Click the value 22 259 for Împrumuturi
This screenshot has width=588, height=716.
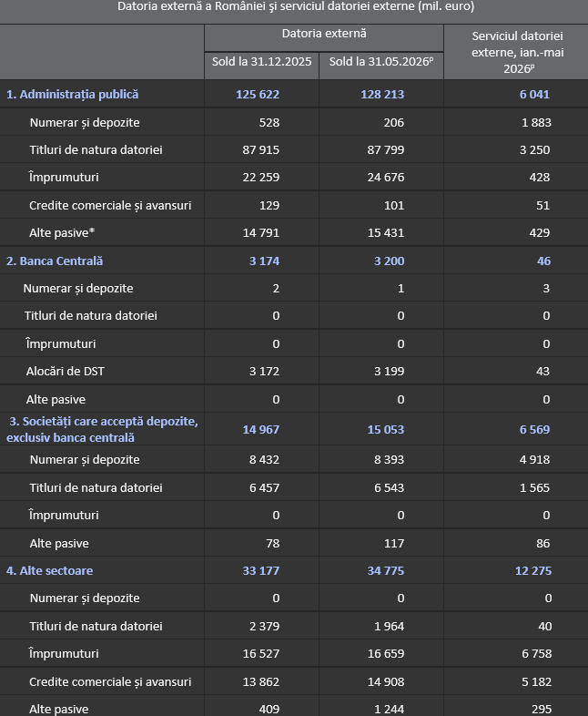tap(260, 177)
